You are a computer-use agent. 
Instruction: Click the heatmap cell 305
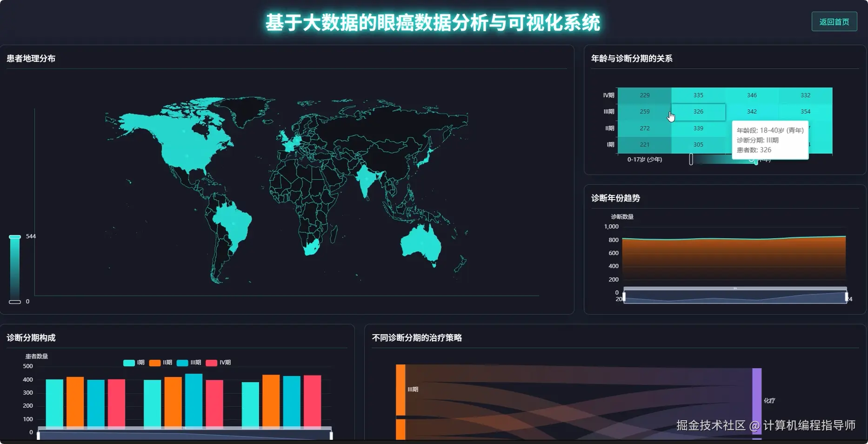(x=698, y=145)
